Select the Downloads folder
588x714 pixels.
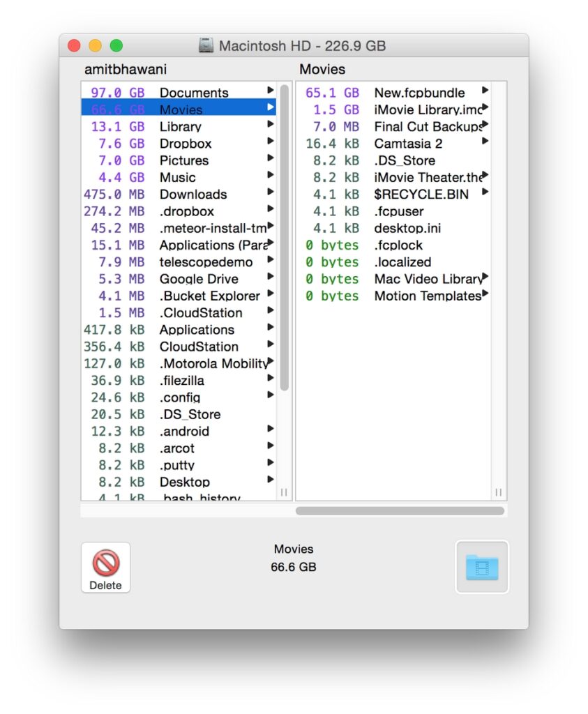[x=192, y=194]
